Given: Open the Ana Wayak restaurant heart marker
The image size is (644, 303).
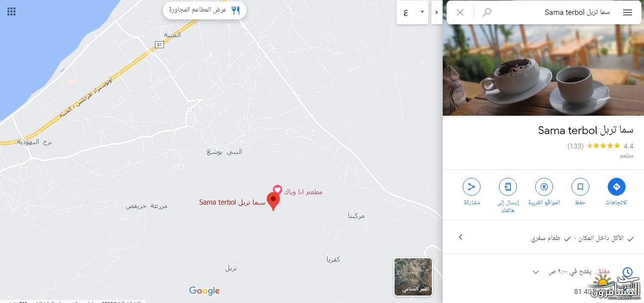Looking at the screenshot, I should tap(278, 190).
